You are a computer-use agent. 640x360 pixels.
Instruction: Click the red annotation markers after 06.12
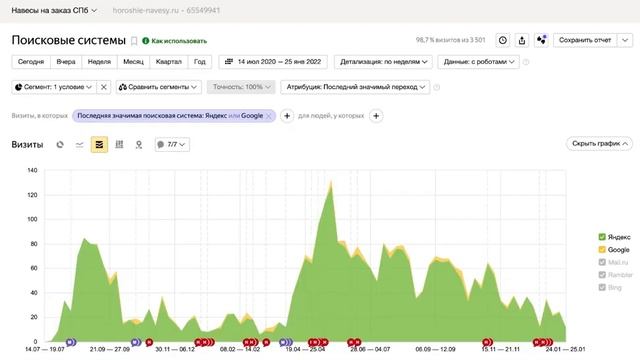[204, 342]
